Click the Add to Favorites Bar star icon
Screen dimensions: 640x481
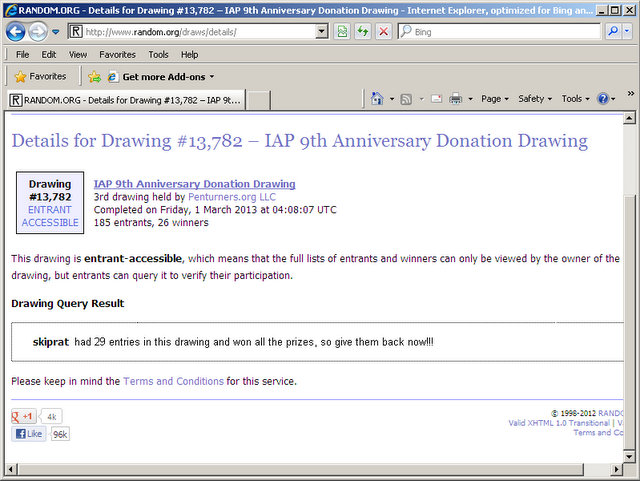(94, 77)
